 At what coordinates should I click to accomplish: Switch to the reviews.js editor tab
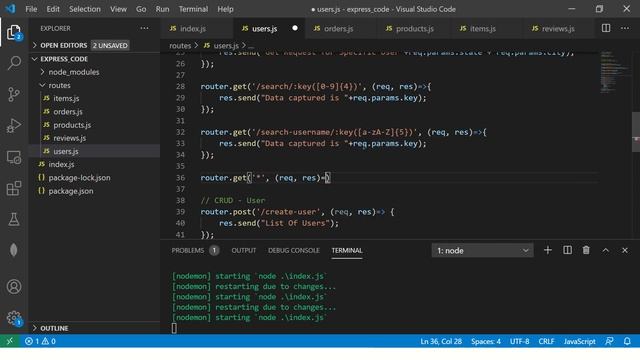pyautogui.click(x=558, y=28)
